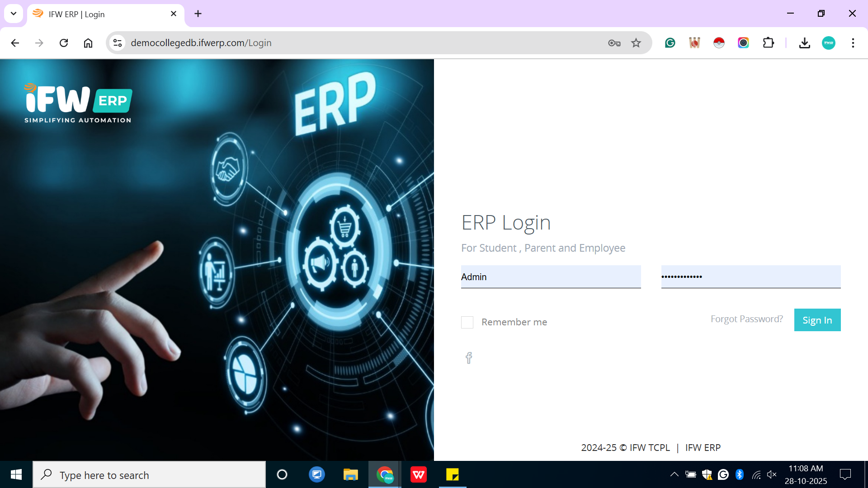Open the Grammarly extension icon
This screenshot has height=488, width=868.
click(670, 43)
